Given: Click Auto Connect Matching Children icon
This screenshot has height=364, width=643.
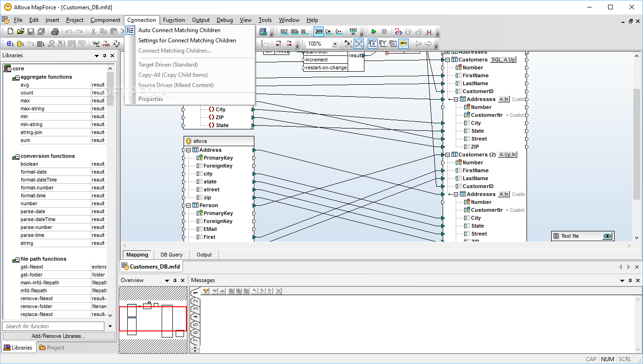Looking at the screenshot, I should [130, 30].
